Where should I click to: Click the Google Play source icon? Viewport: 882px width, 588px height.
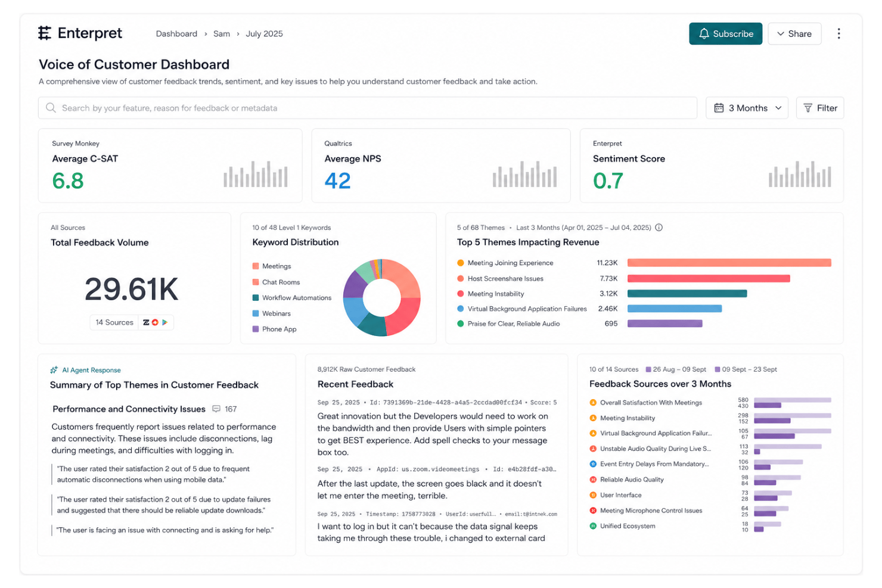pos(164,322)
